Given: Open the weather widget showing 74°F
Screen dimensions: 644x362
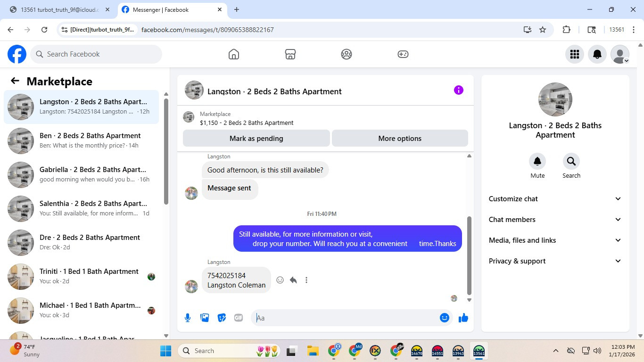Looking at the screenshot, I should (x=25, y=351).
